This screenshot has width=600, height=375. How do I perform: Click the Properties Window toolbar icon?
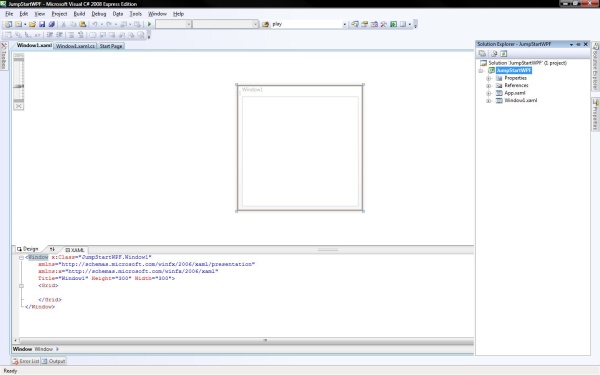click(364, 24)
